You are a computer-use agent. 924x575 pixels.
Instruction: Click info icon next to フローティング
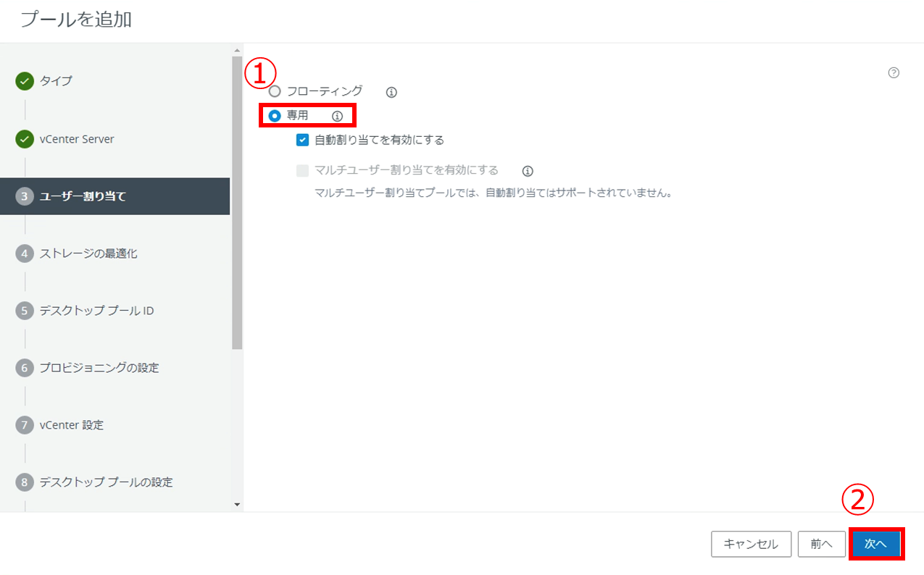(x=391, y=92)
